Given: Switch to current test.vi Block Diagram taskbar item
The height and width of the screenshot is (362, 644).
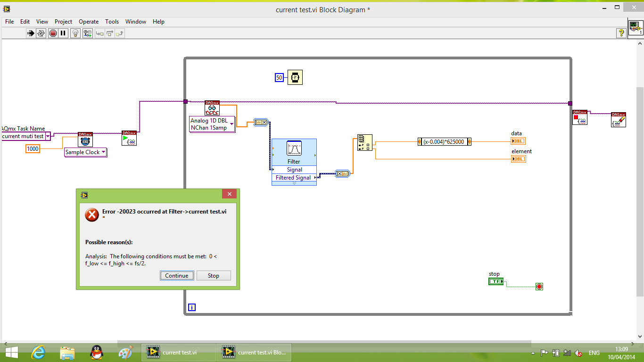Looking at the screenshot, I should [254, 352].
